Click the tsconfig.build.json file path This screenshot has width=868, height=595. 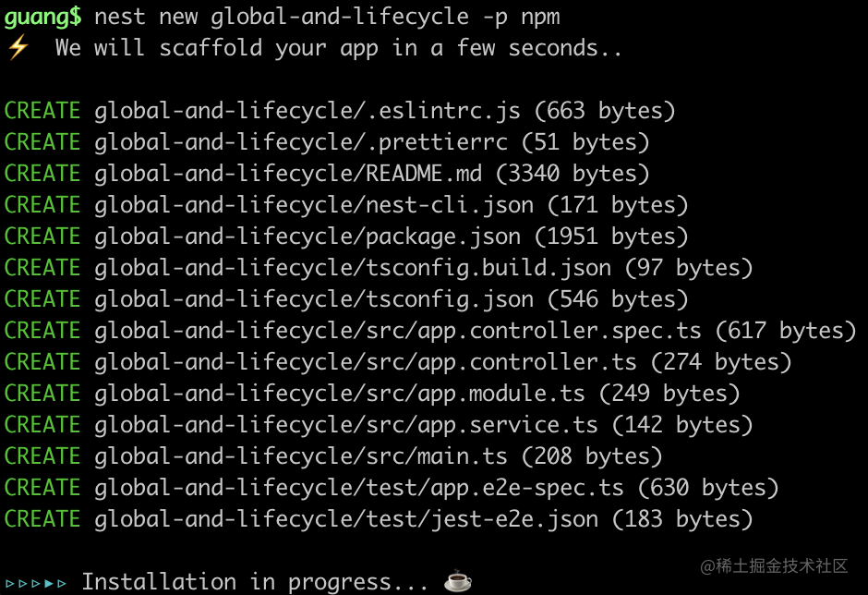pos(353,268)
